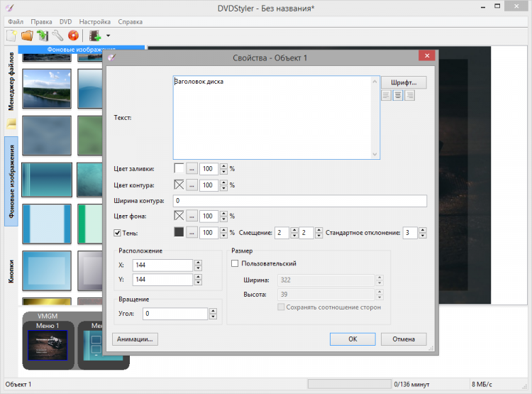Click the Цвет контура opacity spinner arrows
The image size is (532, 394).
pos(223,185)
